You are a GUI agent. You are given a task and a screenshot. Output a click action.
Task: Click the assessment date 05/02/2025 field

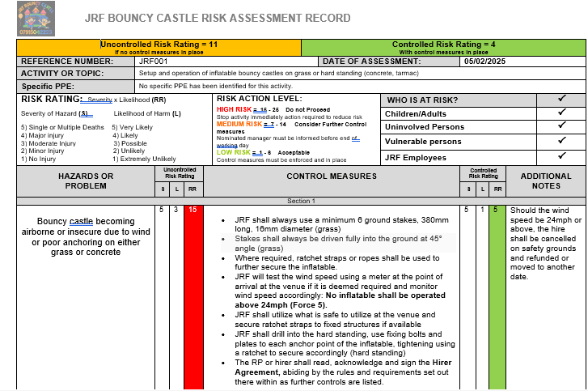click(484, 61)
